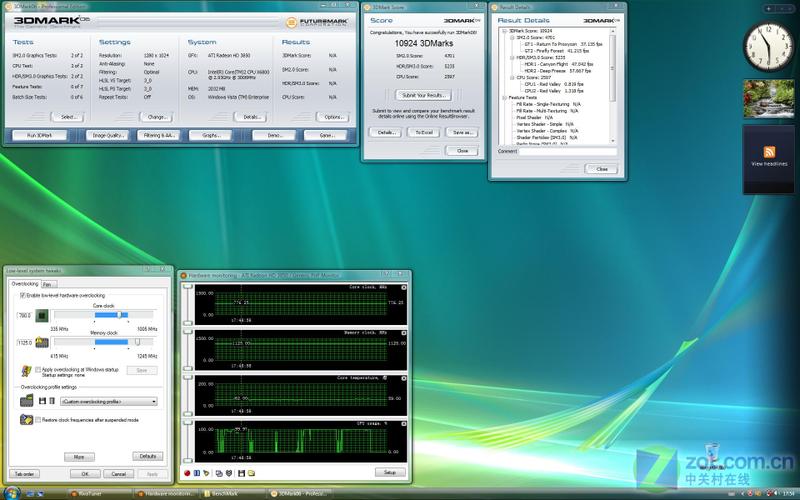Screen dimensions: 800x500
Task: Click the graphics card icon under Overclocking profile settings
Action: [27, 401]
